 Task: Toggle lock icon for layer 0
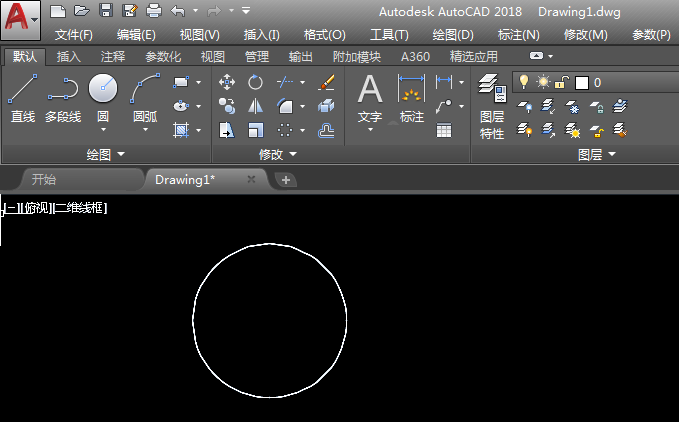[562, 82]
